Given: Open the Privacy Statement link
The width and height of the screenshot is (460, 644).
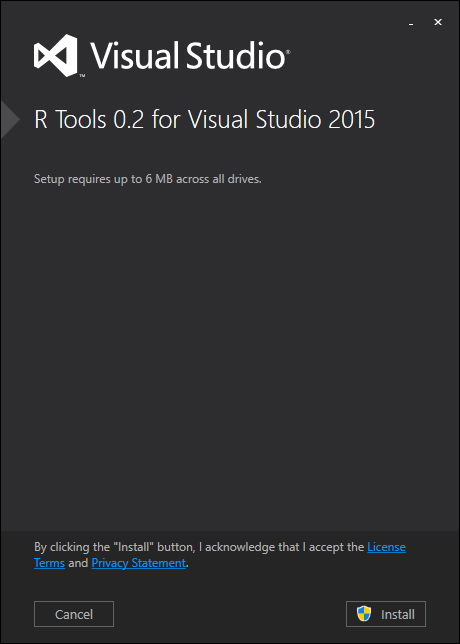Looking at the screenshot, I should tap(138, 563).
